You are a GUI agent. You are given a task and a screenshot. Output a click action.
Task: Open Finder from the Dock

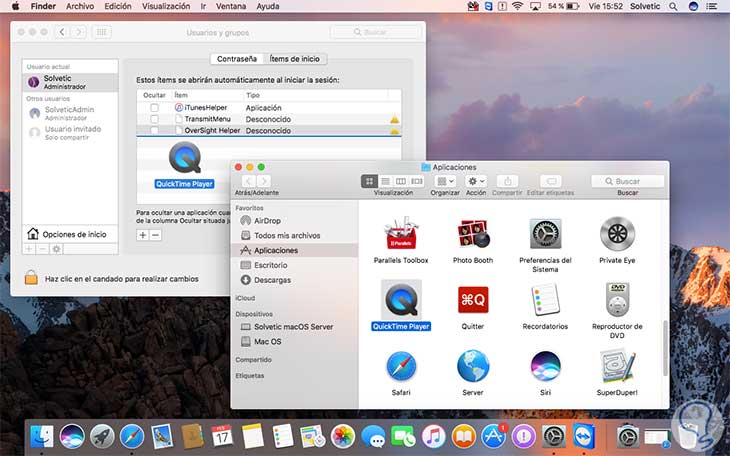[x=42, y=437]
